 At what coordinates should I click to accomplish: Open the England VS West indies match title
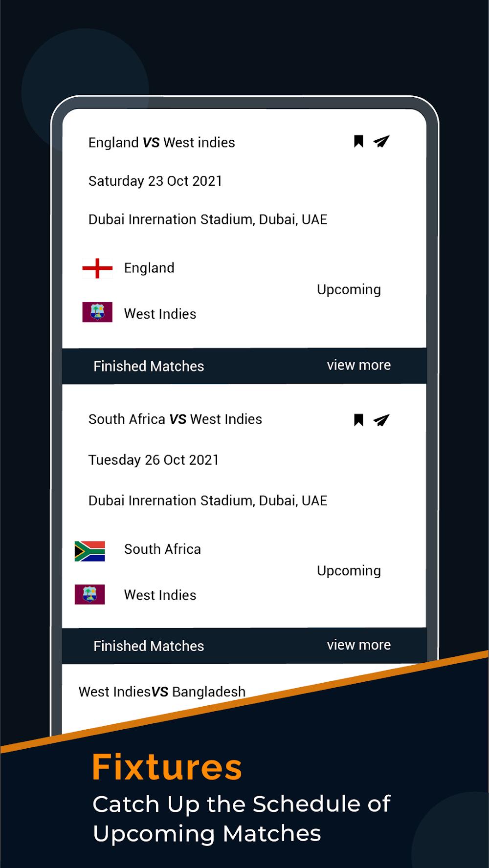pos(161,143)
